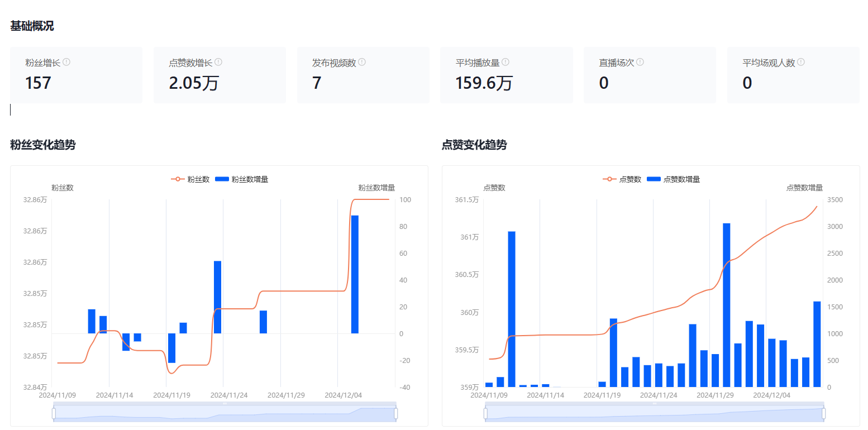Click info icon beside 点赞数增长
The height and width of the screenshot is (430, 868).
coord(218,62)
